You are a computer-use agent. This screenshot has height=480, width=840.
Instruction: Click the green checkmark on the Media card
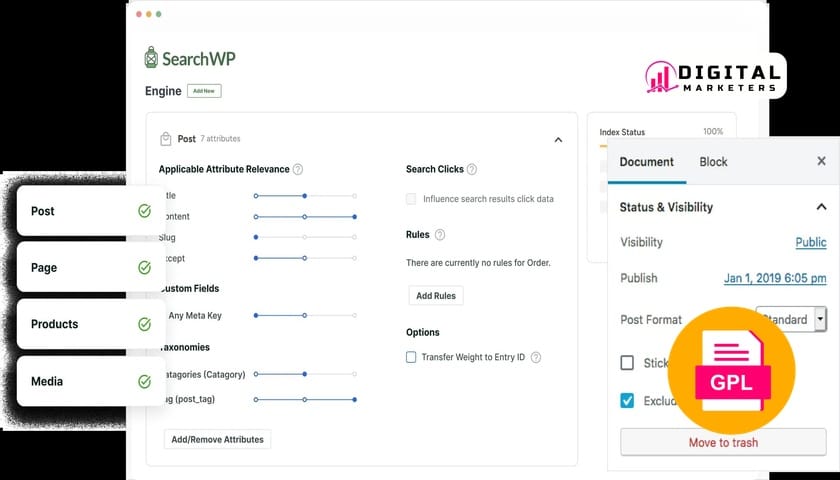point(145,381)
